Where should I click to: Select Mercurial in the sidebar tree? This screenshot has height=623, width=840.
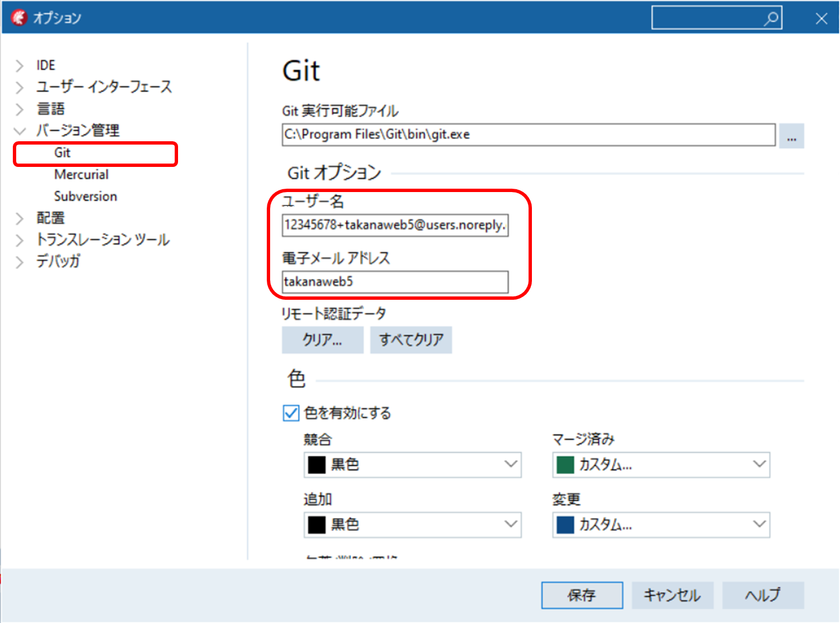[x=81, y=174]
